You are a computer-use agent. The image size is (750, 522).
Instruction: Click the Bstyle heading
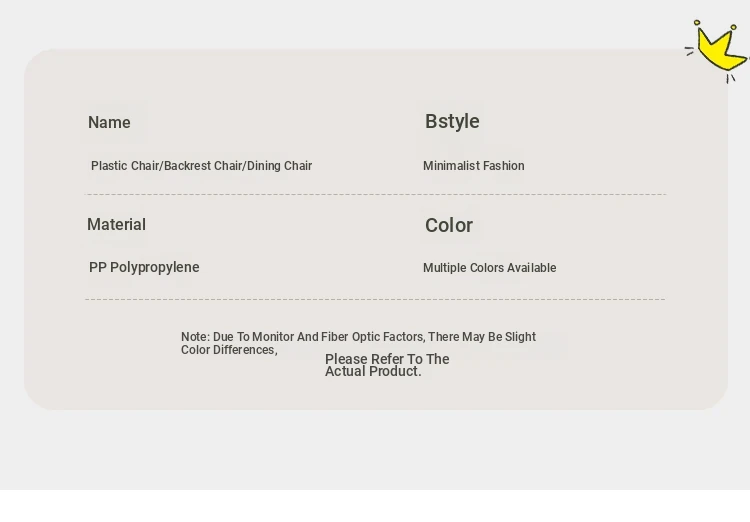452,122
